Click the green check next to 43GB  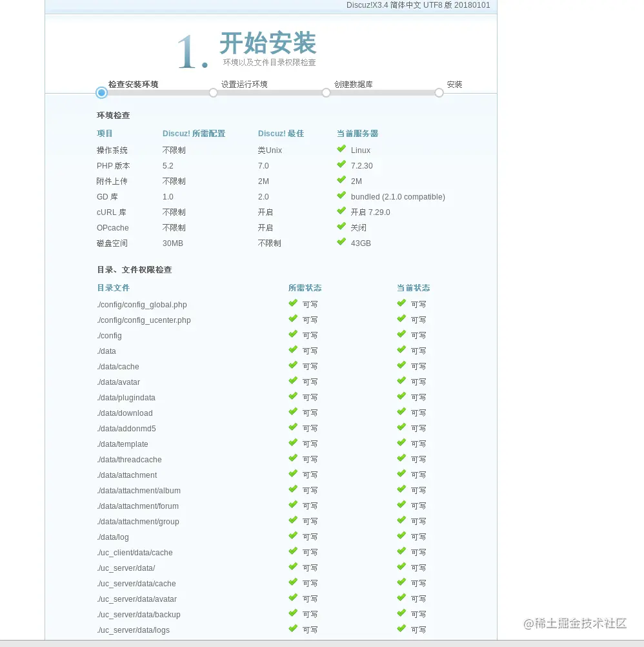tap(341, 241)
